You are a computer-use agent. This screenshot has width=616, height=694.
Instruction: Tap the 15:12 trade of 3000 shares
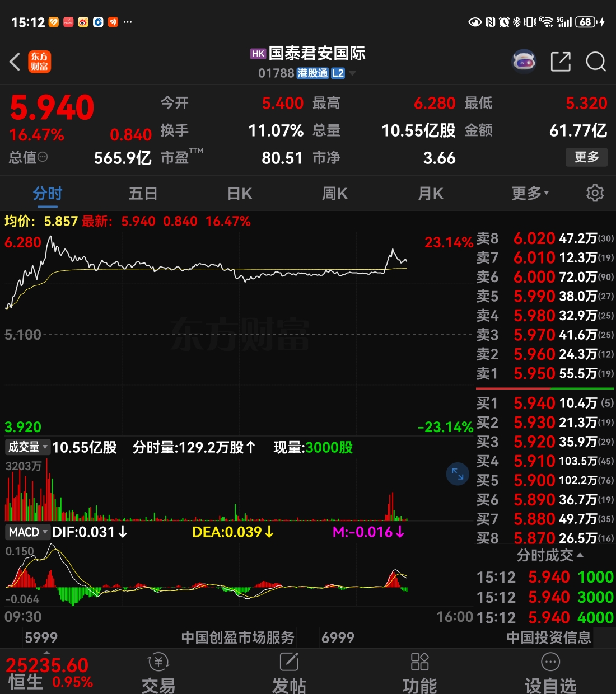(545, 597)
